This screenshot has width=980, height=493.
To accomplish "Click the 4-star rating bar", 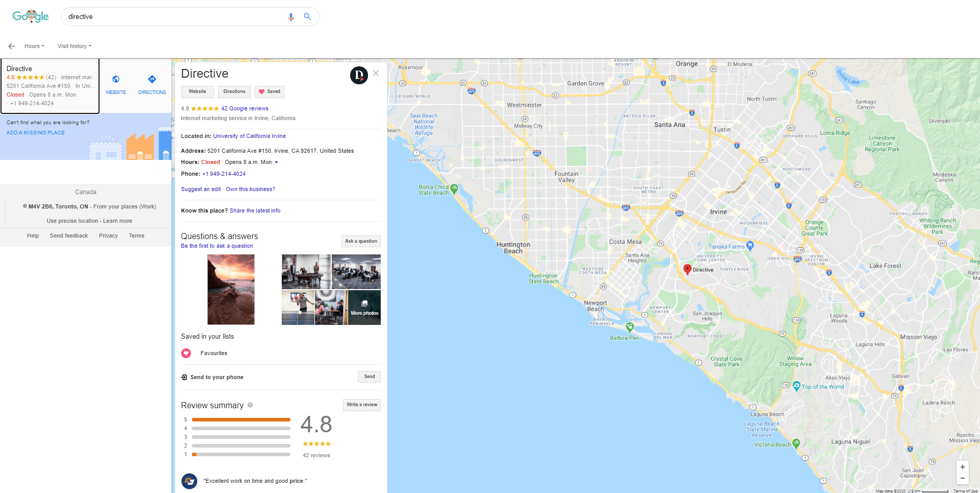I will tap(241, 428).
